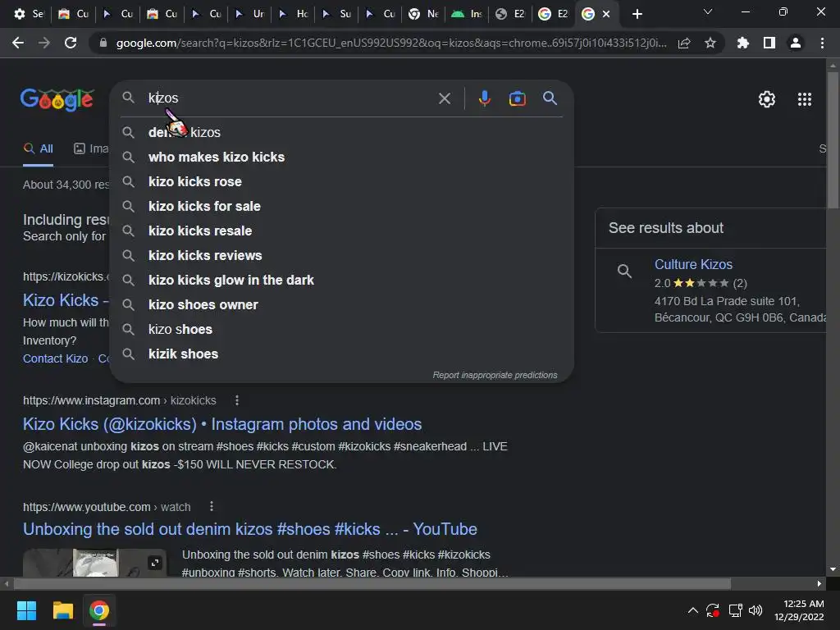
Task: Switch to the Images results tab
Action: [91, 148]
